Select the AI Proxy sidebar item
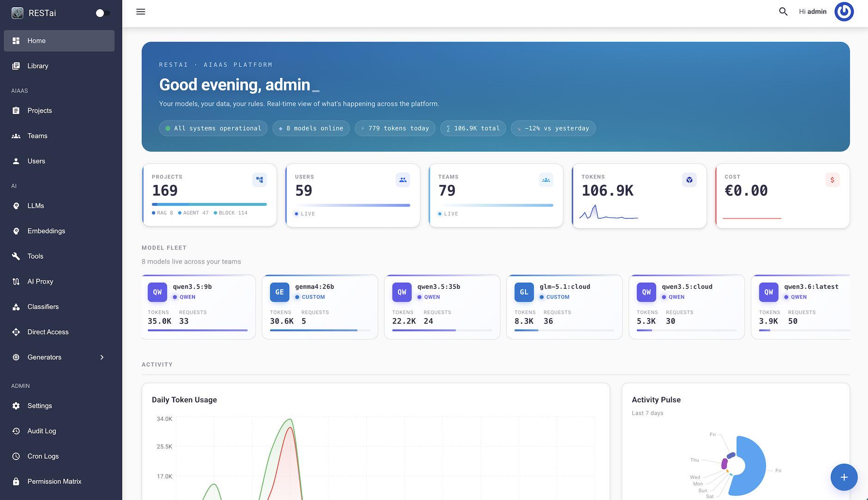 (x=40, y=281)
